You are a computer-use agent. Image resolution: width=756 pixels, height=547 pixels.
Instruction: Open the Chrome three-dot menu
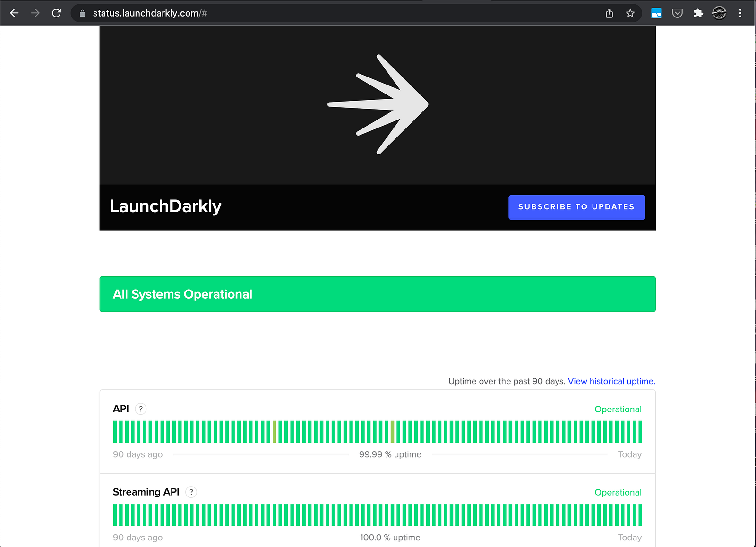click(740, 13)
